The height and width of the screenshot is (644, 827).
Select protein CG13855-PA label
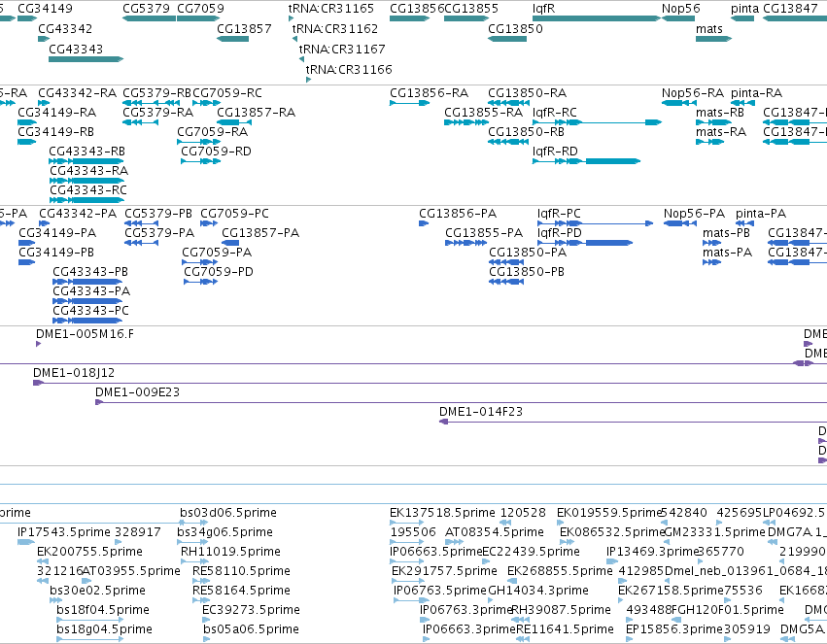[x=484, y=233]
